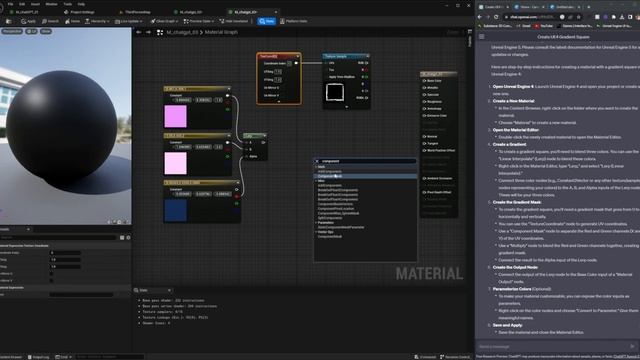Screen dimensions: 640x360
Task: Click the Show viewport button
Action: point(46,31)
